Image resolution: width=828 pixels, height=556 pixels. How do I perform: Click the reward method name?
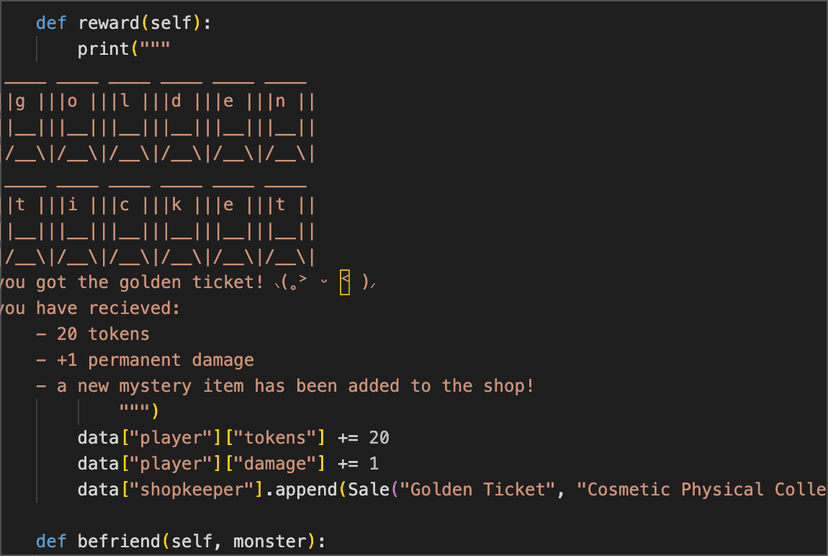click(108, 23)
